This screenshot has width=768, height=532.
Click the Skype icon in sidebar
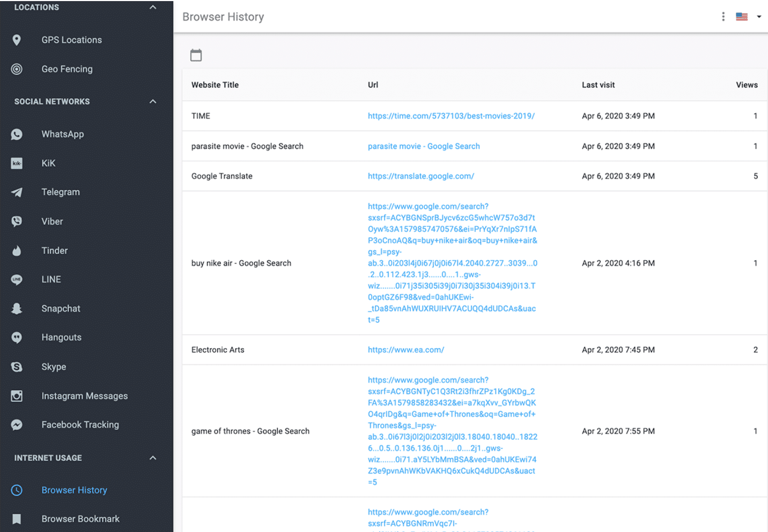tap(17, 367)
